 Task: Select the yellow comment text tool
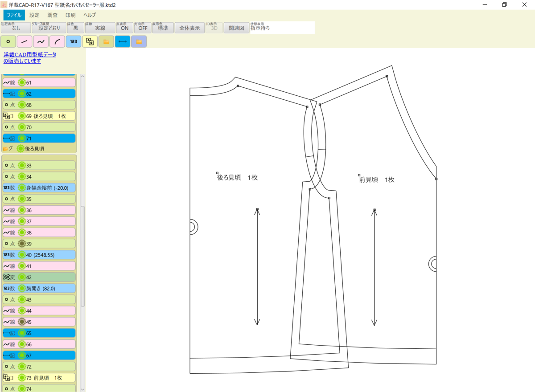coord(90,41)
